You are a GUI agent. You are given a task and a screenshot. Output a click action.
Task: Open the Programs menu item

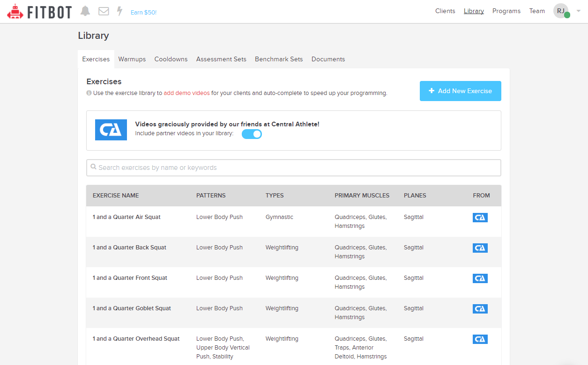tap(506, 11)
